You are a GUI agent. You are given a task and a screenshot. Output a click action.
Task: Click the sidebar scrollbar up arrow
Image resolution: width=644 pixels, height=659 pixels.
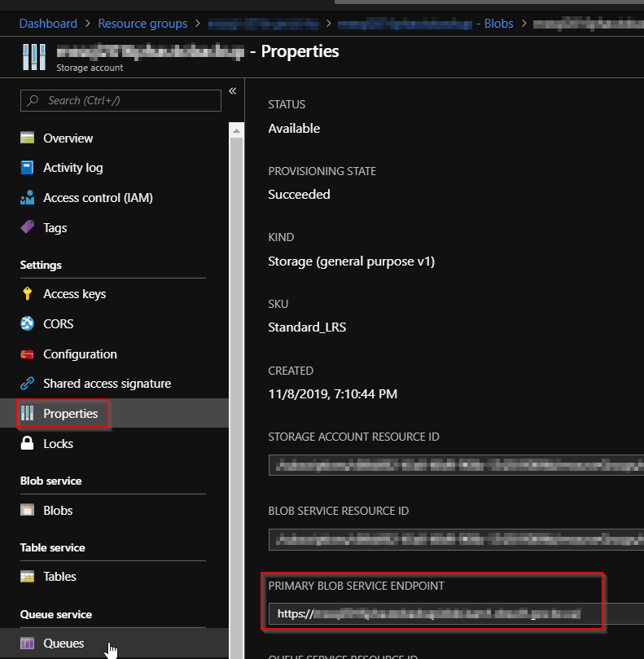(x=236, y=130)
